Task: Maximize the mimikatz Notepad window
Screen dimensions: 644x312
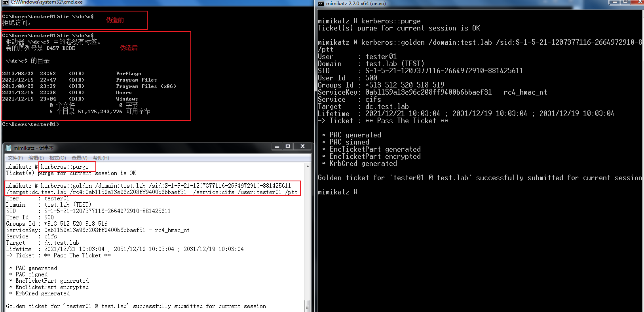Action: click(288, 146)
